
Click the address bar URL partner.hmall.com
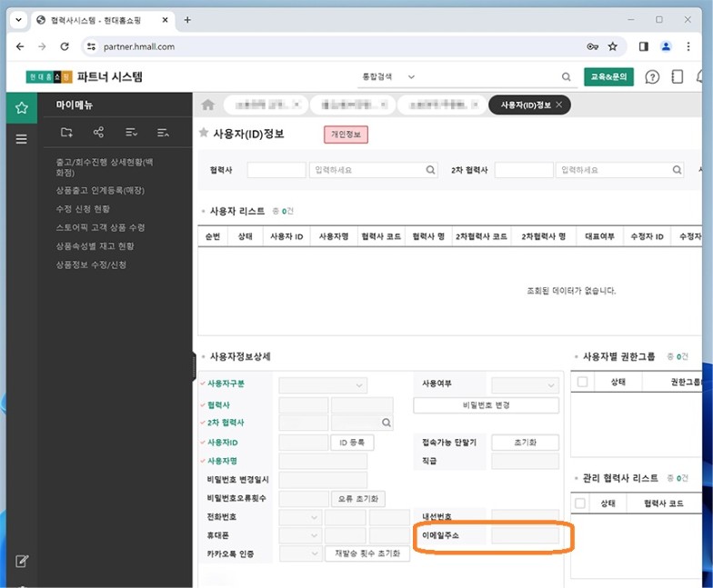139,46
